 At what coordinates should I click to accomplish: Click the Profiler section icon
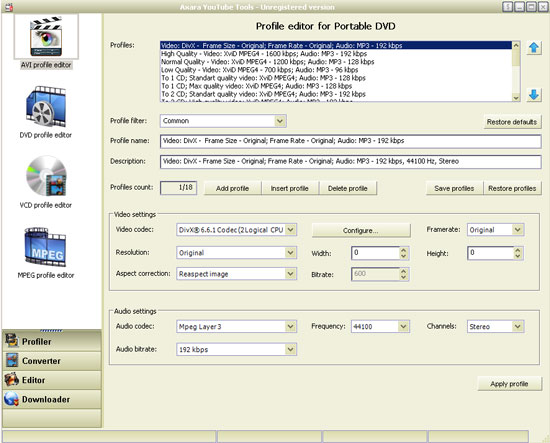point(12,341)
